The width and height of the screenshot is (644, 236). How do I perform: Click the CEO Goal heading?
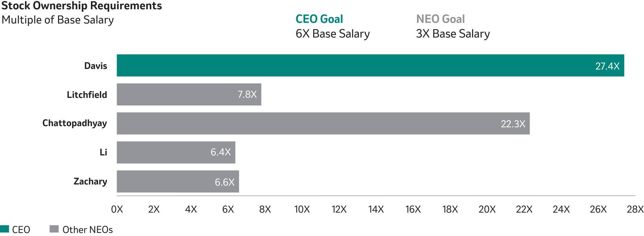tap(319, 19)
